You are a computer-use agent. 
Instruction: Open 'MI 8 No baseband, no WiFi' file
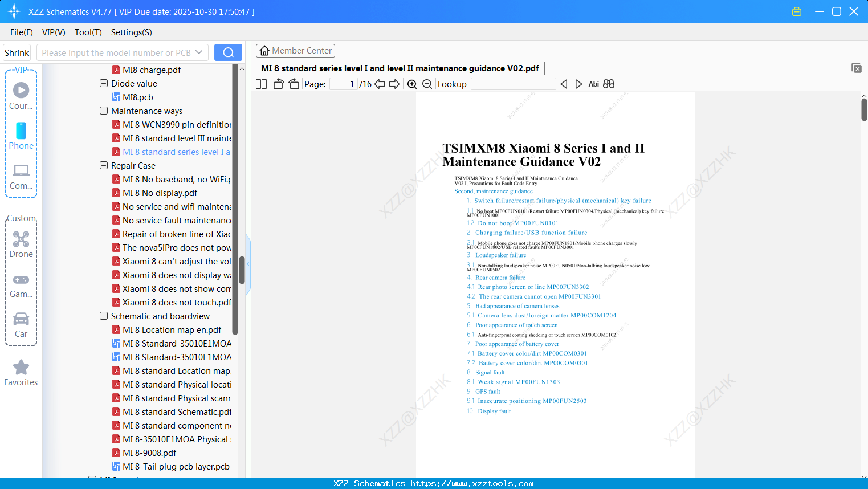coord(172,180)
